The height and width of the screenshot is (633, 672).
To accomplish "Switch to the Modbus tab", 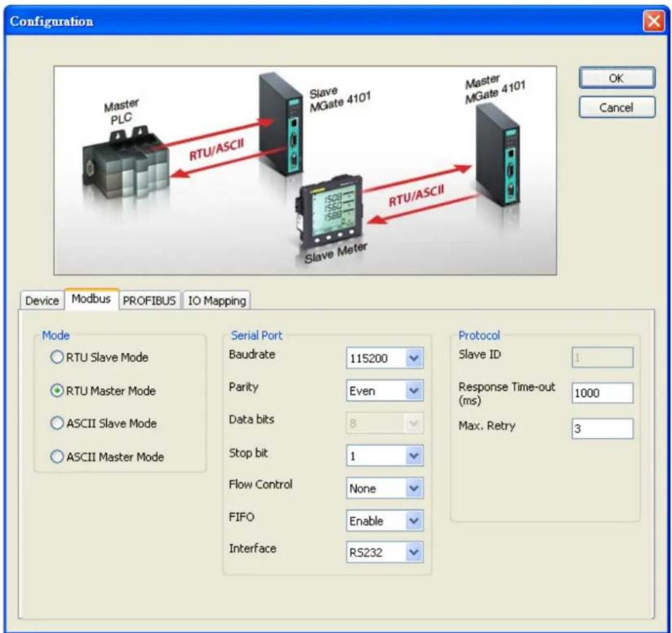I will [x=91, y=298].
